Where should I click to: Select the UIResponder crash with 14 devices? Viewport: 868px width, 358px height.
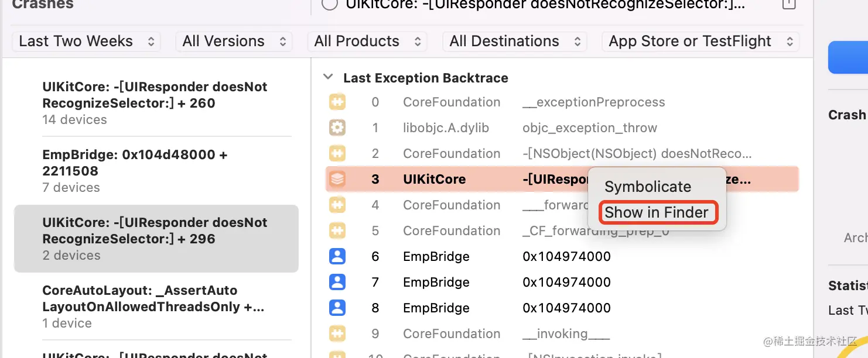coord(155,103)
